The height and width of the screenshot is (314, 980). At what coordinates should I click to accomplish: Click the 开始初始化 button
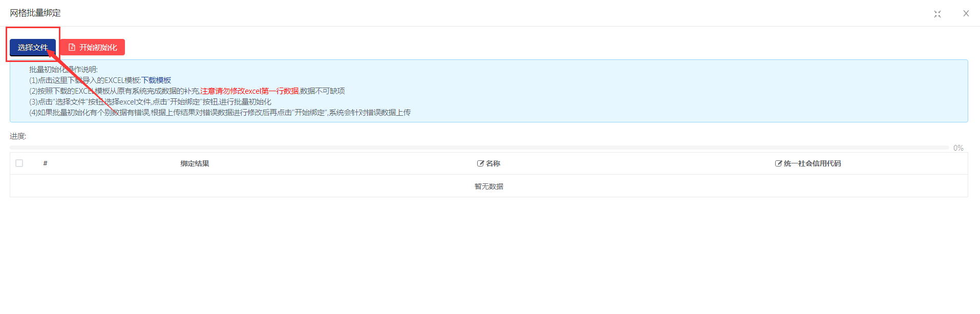pyautogui.click(x=93, y=48)
